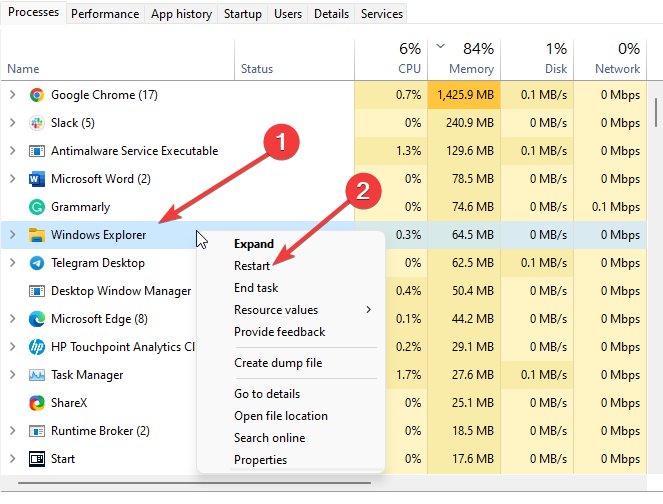This screenshot has width=663, height=504.
Task: Click the Windows Explorer folder icon
Action: [37, 235]
